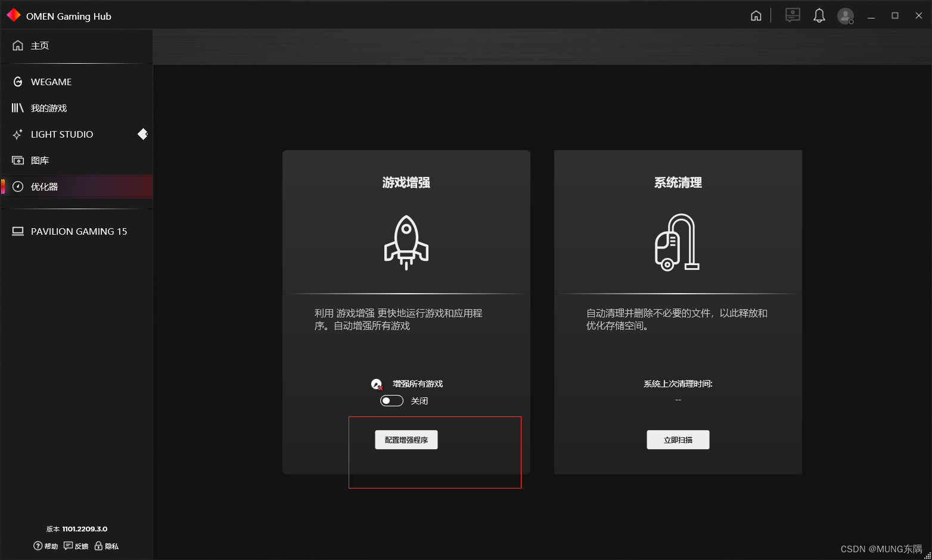Click the 立即扫描 button

pyautogui.click(x=678, y=440)
